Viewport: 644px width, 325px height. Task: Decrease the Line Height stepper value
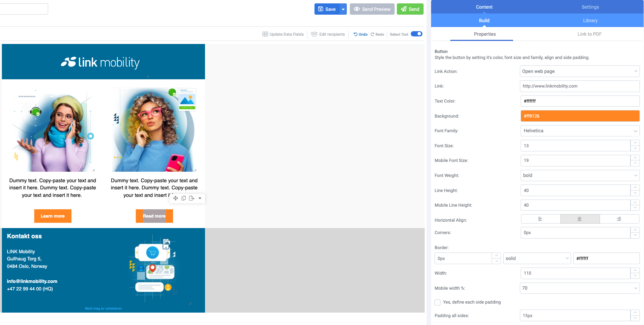point(635,193)
